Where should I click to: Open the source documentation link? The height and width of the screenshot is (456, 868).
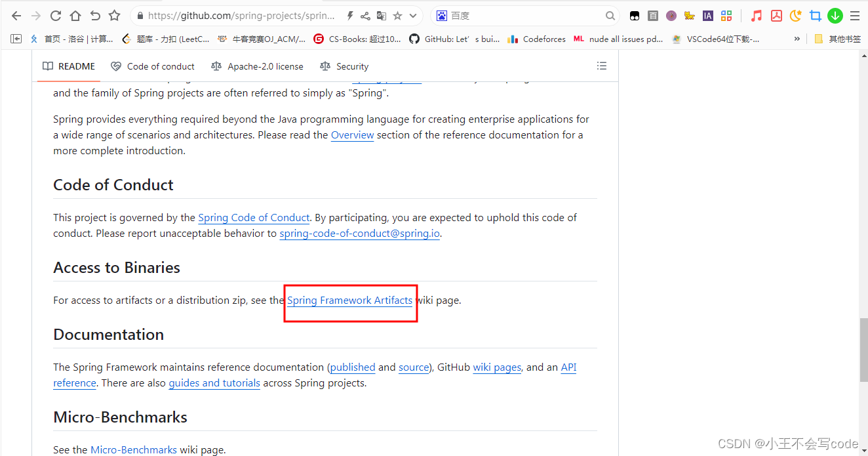(414, 367)
